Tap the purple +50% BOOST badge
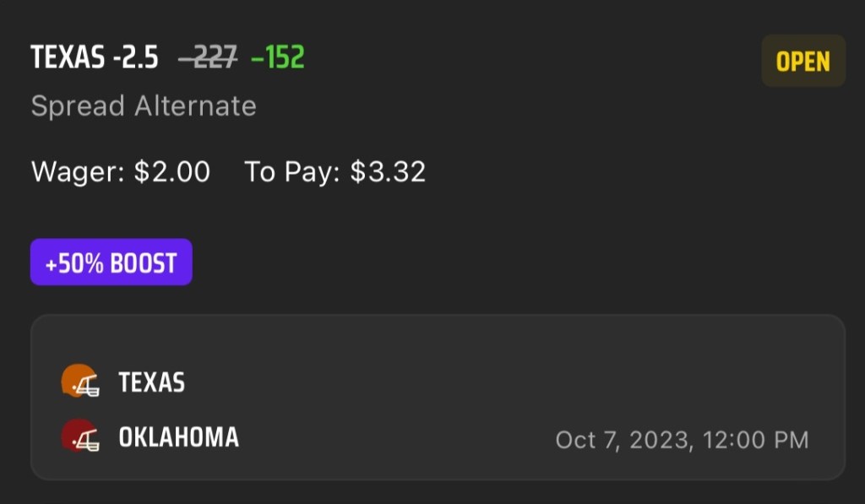Screen dimensions: 865x504 tap(111, 263)
